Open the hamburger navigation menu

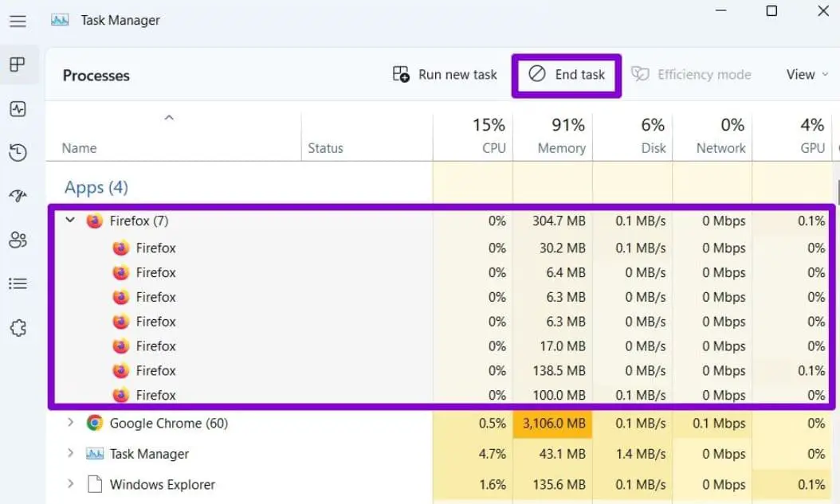point(18,21)
